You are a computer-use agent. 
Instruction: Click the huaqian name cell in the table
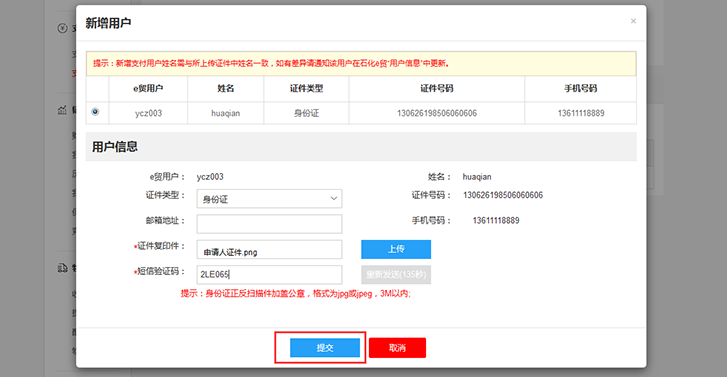pyautogui.click(x=226, y=113)
